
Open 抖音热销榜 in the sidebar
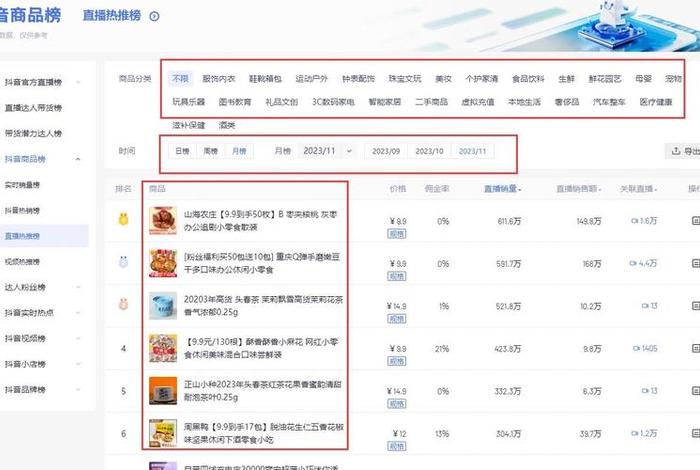[x=22, y=210]
